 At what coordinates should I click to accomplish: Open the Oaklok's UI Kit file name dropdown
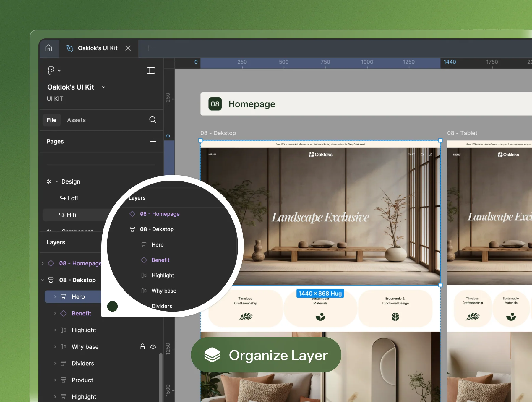click(103, 87)
